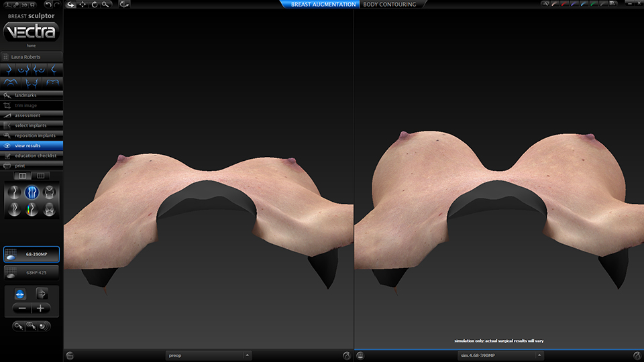
Task: Select the 68HP-425 implant option
Action: click(32, 272)
